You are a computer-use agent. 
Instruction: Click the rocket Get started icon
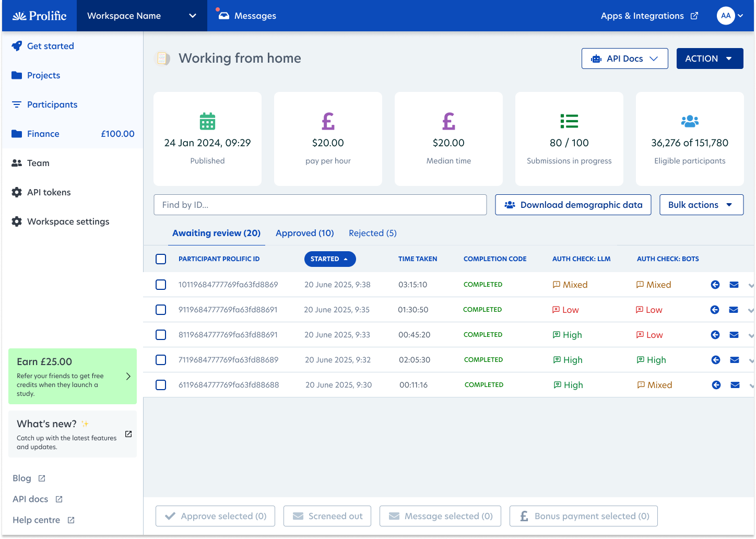tap(17, 46)
